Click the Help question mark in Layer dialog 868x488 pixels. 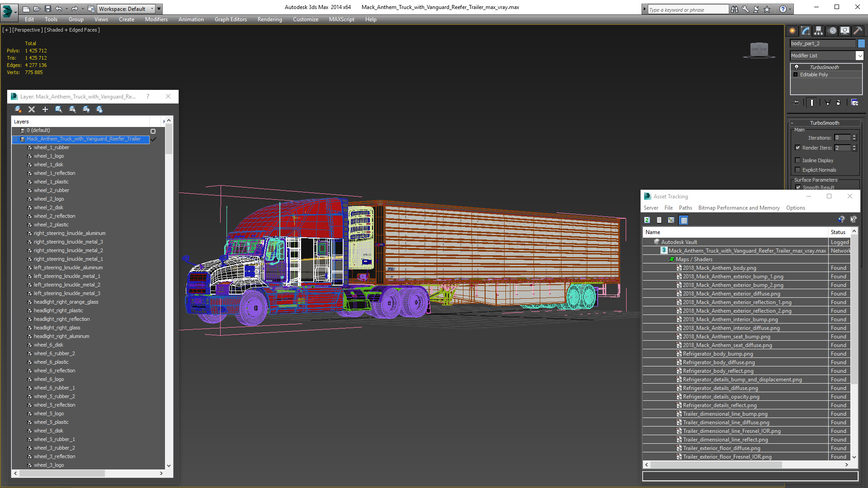click(x=148, y=96)
